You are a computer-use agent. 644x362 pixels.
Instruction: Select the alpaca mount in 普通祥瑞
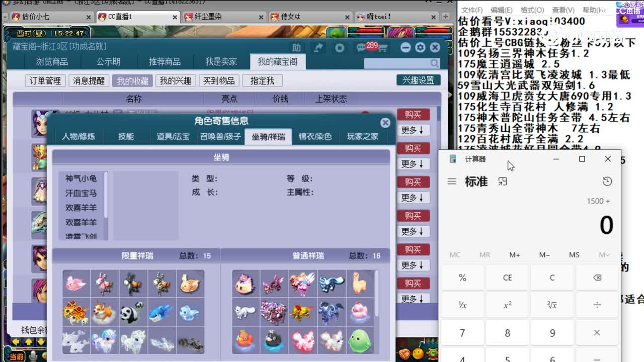coord(360,284)
